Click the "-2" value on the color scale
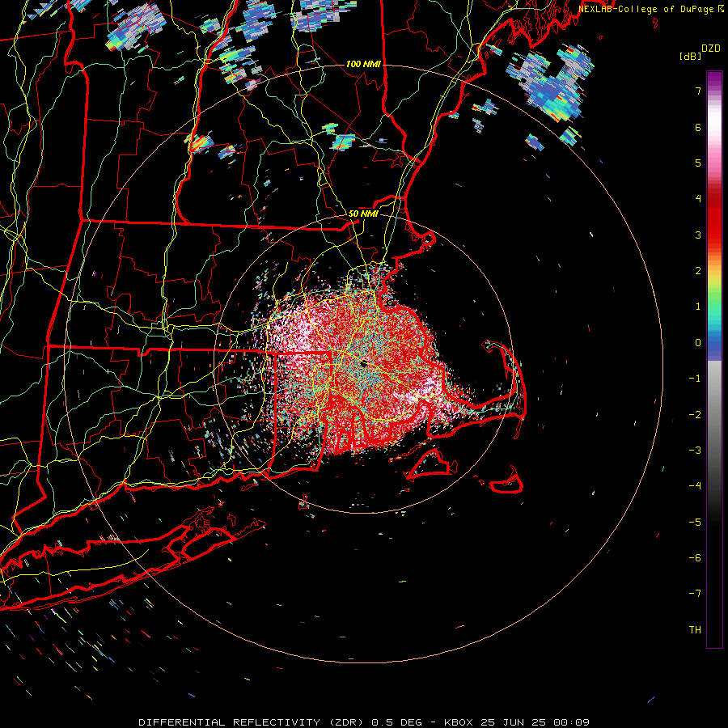The image size is (728, 728). (695, 415)
